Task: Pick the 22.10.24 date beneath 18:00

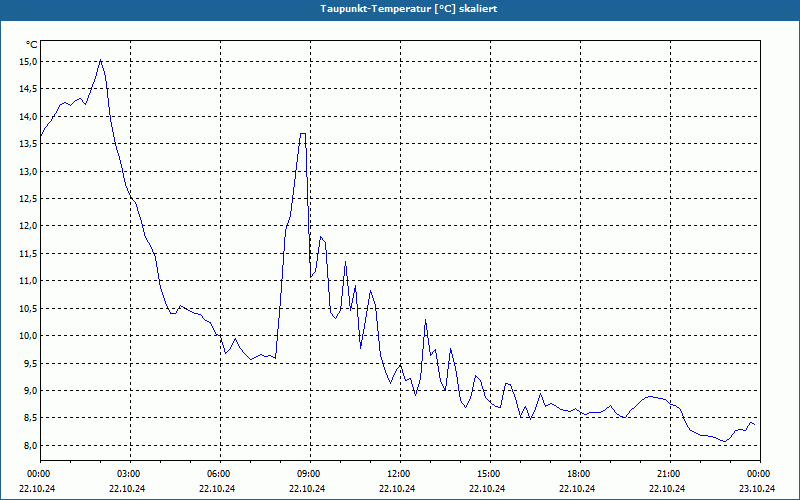Action: tap(577, 488)
